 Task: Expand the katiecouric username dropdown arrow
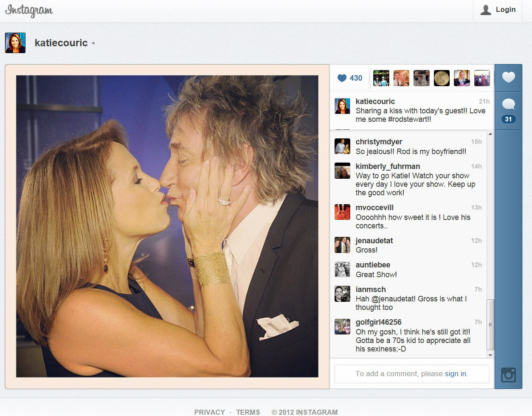tap(93, 44)
